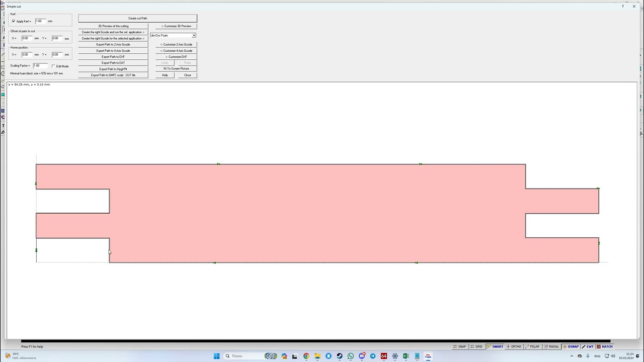Open the devCnc Foam application dropdown
Image resolution: width=644 pixels, height=362 pixels.
pyautogui.click(x=194, y=35)
